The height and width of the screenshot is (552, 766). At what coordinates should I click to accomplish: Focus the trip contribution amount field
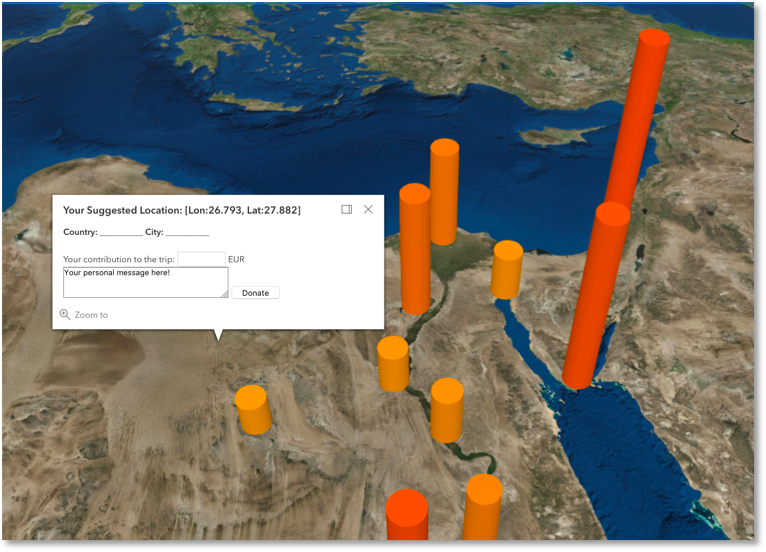click(201, 259)
